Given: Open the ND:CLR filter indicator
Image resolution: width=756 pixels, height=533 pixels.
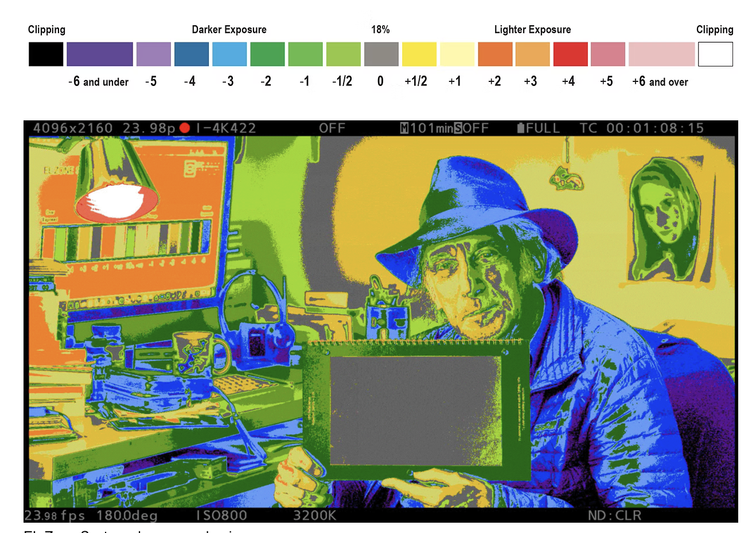Looking at the screenshot, I should (616, 515).
